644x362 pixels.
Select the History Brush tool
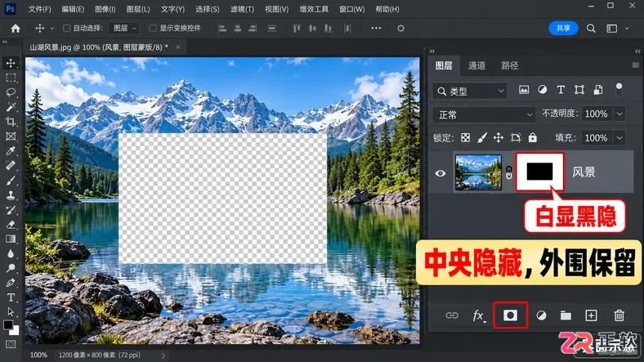coord(11,210)
